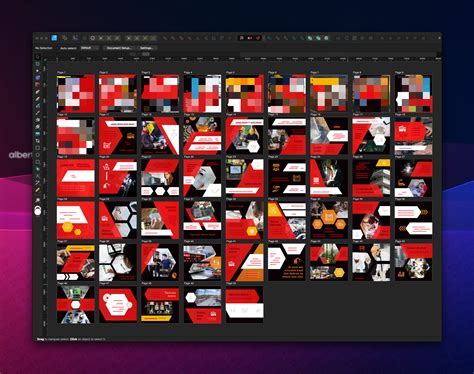This screenshot has height=374, width=474.
Task: Select the Page 36 artboard with arrow chevrons
Action: tap(413, 220)
